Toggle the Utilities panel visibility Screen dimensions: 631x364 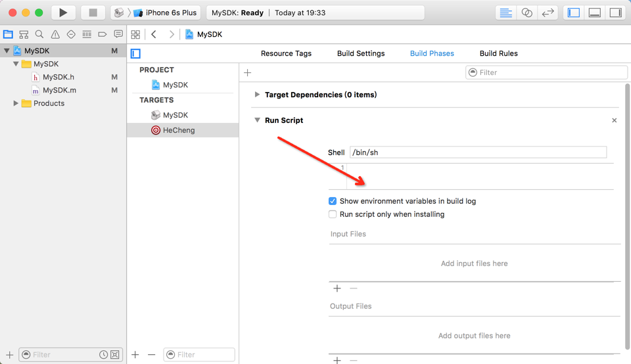click(616, 13)
